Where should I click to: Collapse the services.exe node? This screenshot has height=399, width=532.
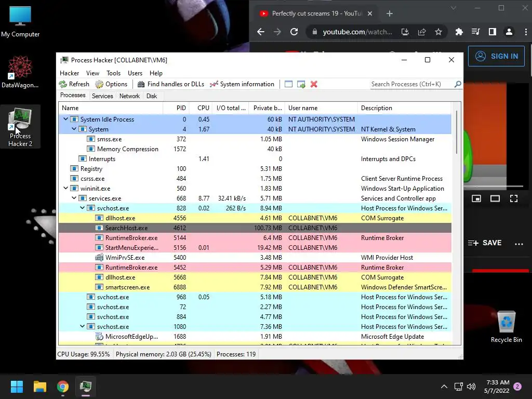point(74,198)
